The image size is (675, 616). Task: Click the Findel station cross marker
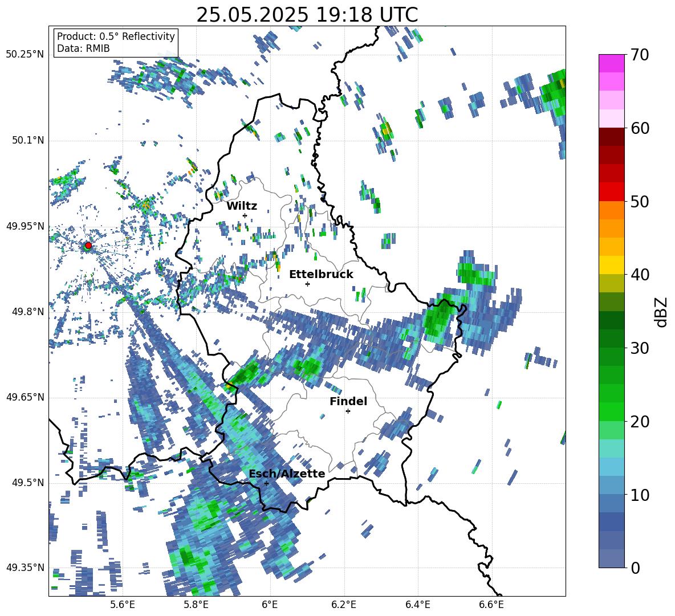(x=348, y=411)
